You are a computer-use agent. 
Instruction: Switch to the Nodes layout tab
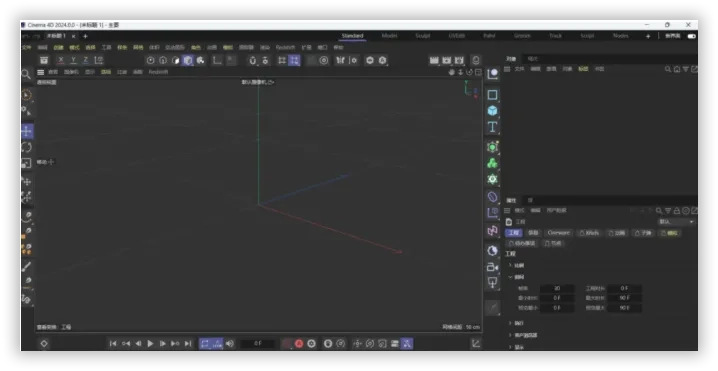620,36
